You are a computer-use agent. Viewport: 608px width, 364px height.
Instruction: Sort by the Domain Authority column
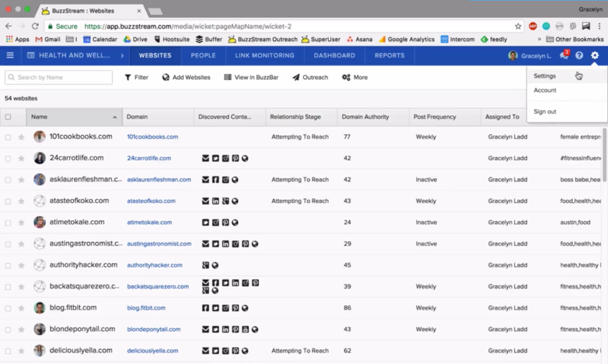coord(373,116)
